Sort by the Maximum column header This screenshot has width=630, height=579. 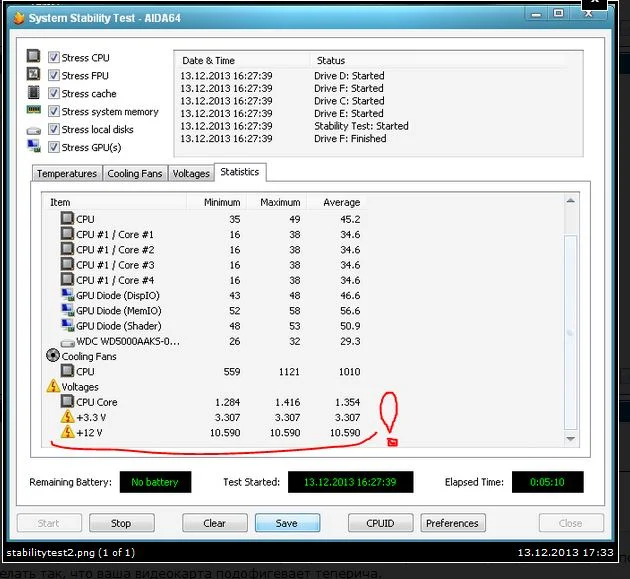click(277, 202)
